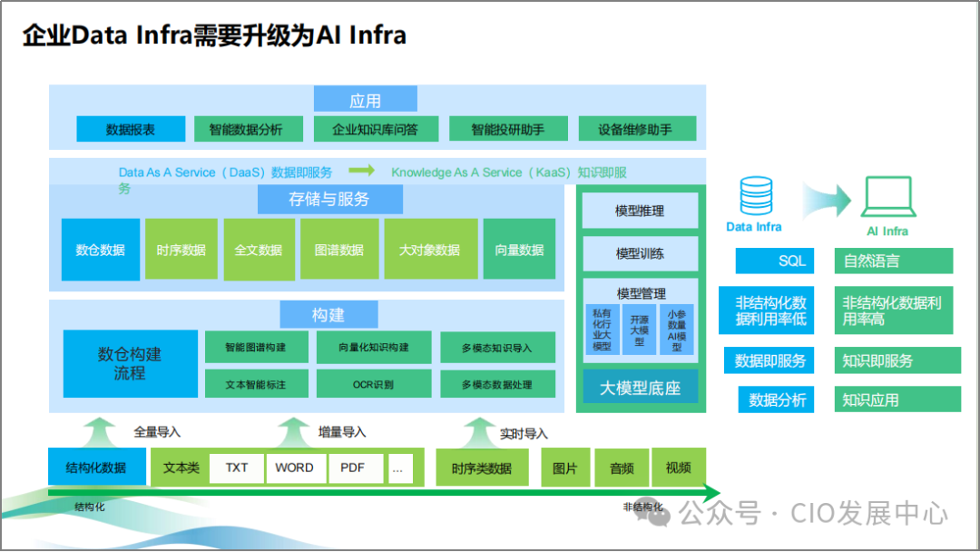The width and height of the screenshot is (980, 552).
Task: Select the 视频 box
Action: pyautogui.click(x=679, y=467)
